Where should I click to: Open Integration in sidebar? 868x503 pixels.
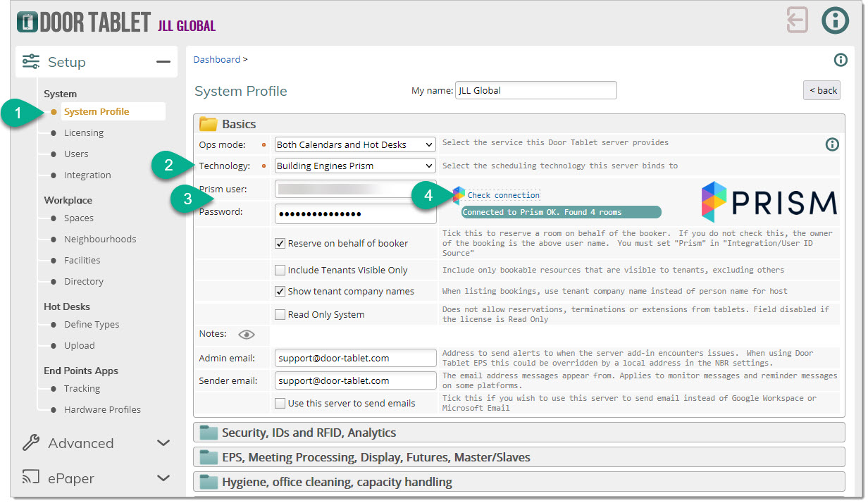pos(87,175)
